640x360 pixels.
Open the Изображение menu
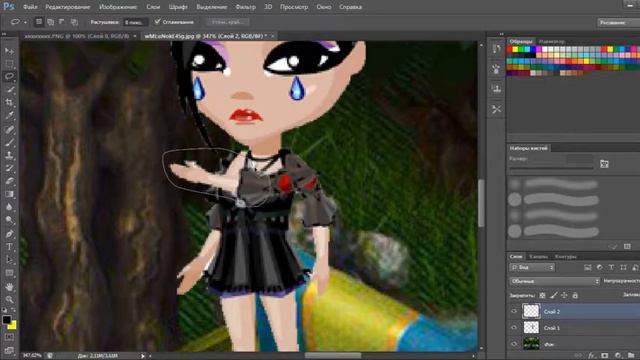tap(118, 7)
